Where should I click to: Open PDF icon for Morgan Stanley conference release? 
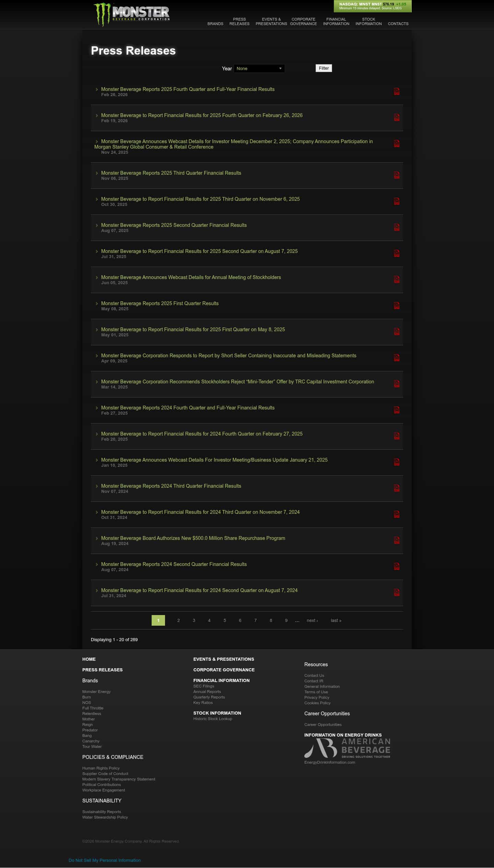point(397,143)
